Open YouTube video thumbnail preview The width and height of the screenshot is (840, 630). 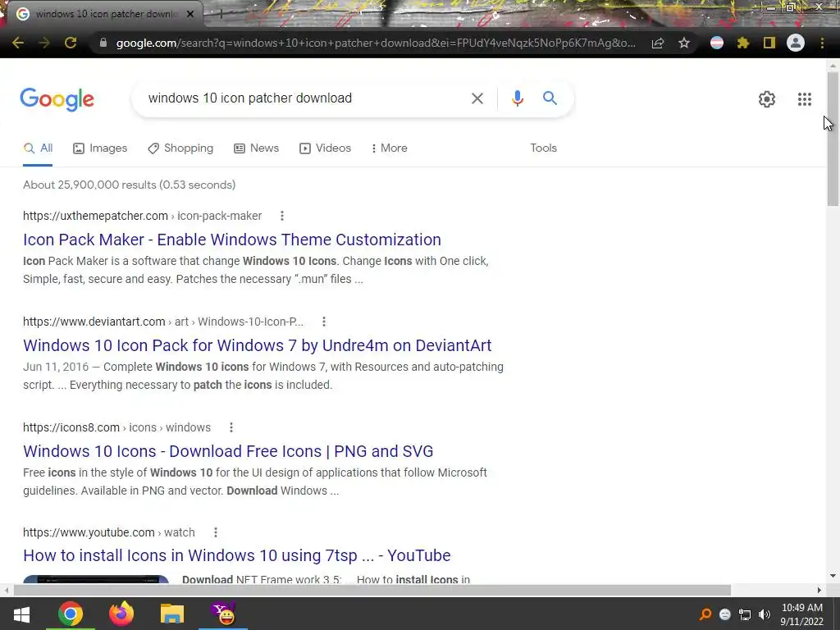coord(96,579)
